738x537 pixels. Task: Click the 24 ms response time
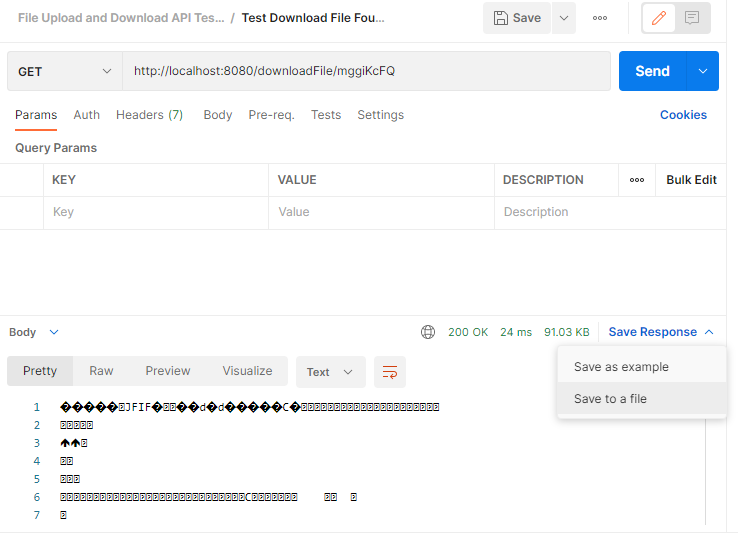point(516,332)
